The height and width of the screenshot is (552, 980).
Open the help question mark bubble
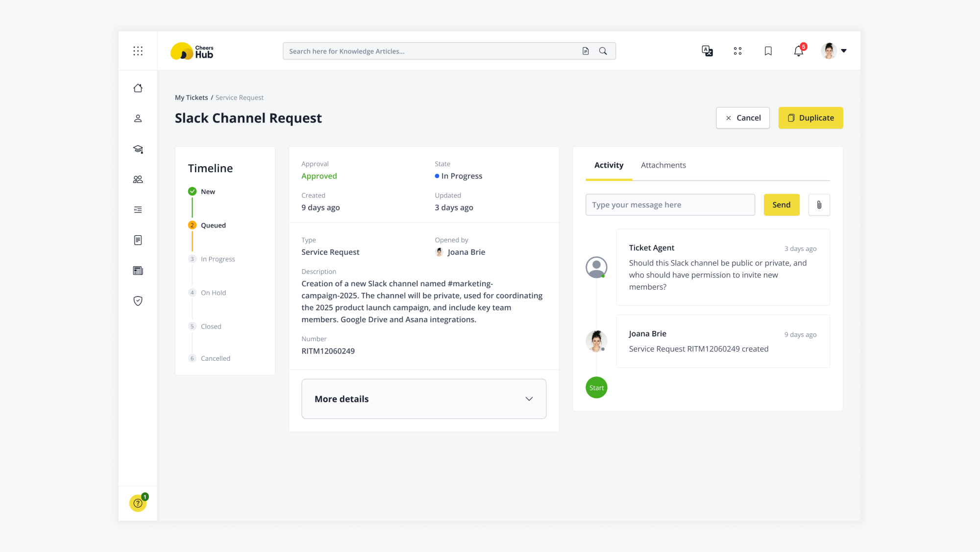(138, 503)
